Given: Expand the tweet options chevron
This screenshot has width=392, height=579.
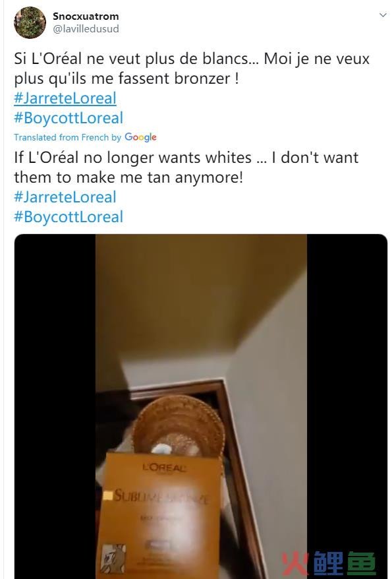Looking at the screenshot, I should tap(383, 15).
